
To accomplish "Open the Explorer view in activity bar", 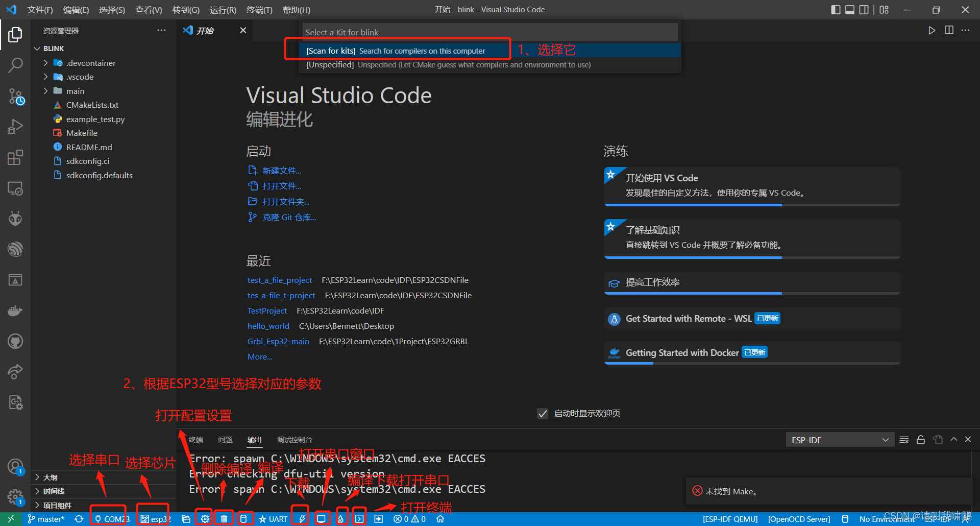I will tap(15, 35).
